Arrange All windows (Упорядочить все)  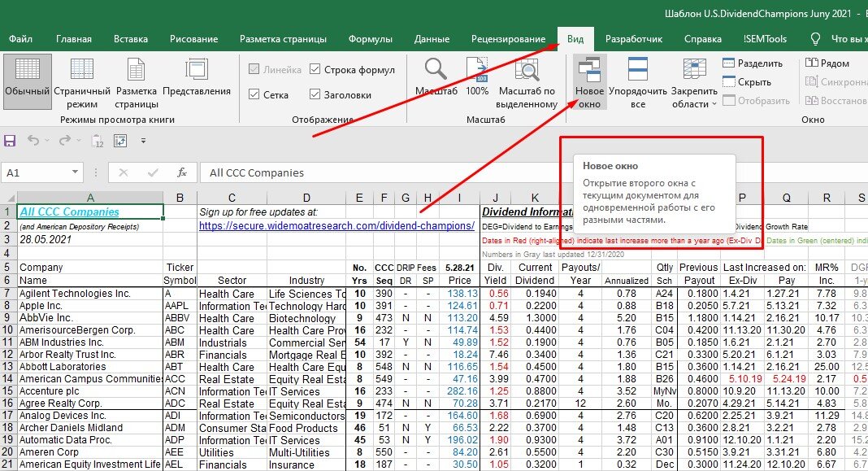tap(638, 81)
